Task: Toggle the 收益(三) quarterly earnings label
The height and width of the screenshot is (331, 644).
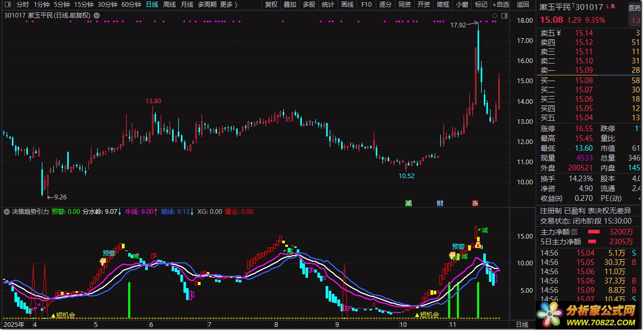Action: tap(551, 198)
